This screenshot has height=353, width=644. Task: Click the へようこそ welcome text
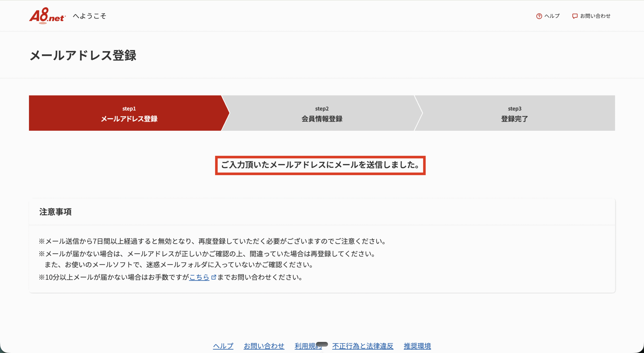[x=90, y=16]
